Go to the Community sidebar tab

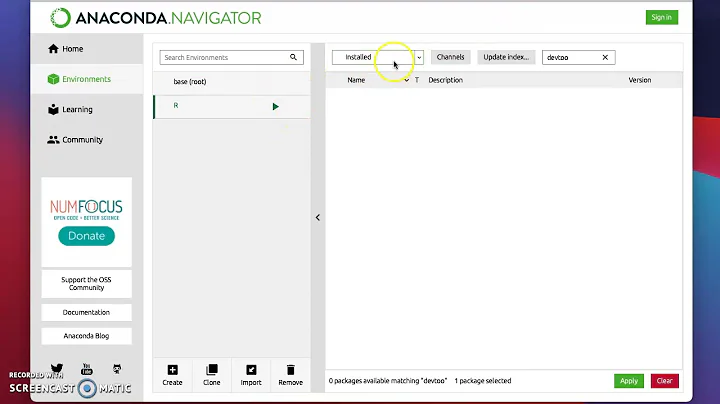coord(87,140)
